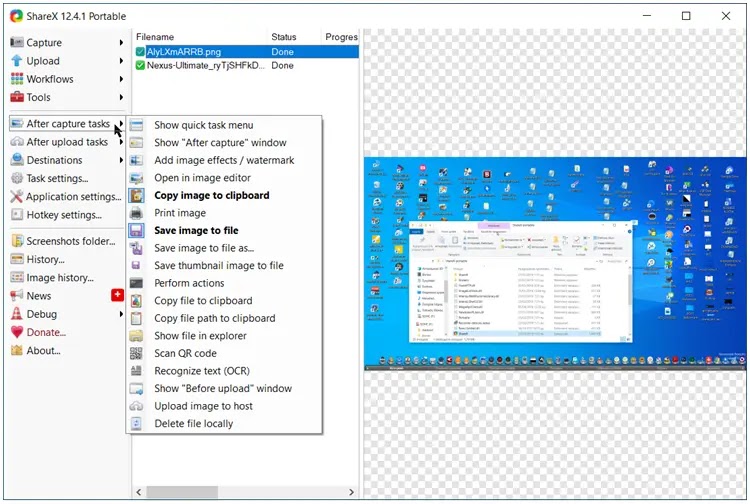Click the Hotkey settings icon
Viewport: 750px width, 504px height.
pyautogui.click(x=17, y=215)
